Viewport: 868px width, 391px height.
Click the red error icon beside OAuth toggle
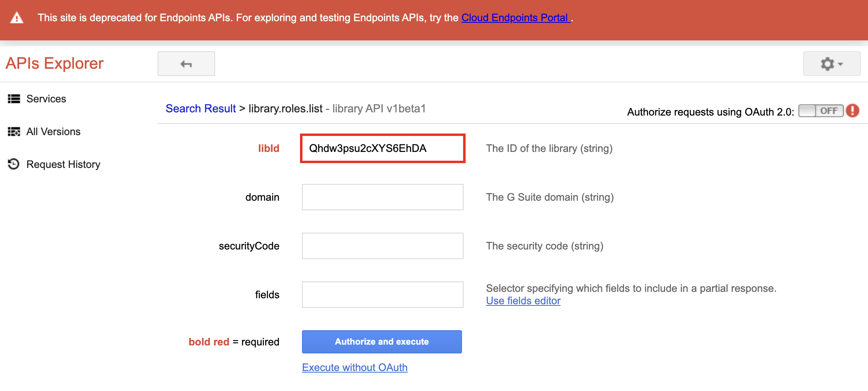[853, 111]
